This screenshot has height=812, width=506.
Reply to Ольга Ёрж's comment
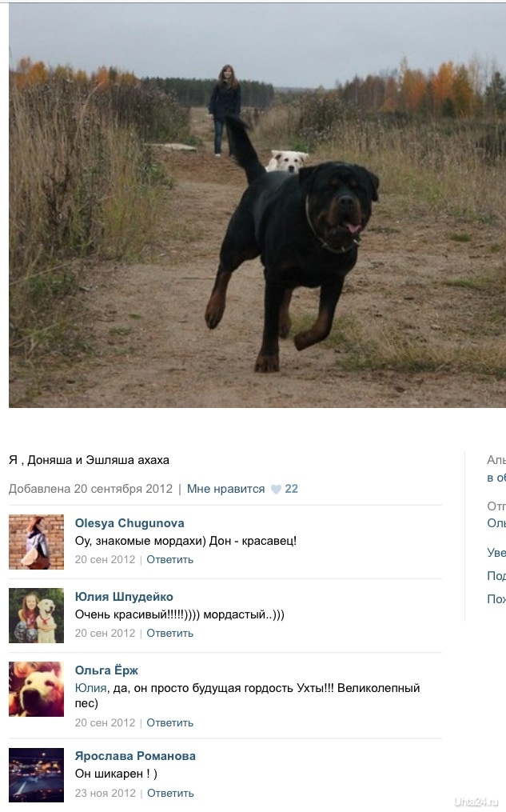coord(169,722)
